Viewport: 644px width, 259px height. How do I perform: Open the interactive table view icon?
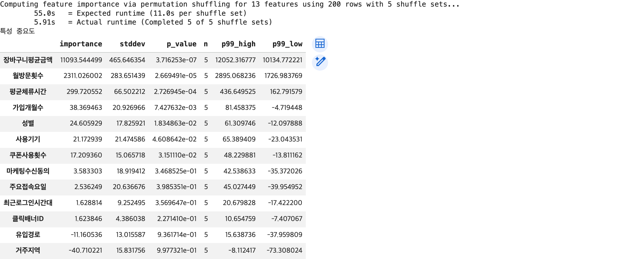(320, 44)
